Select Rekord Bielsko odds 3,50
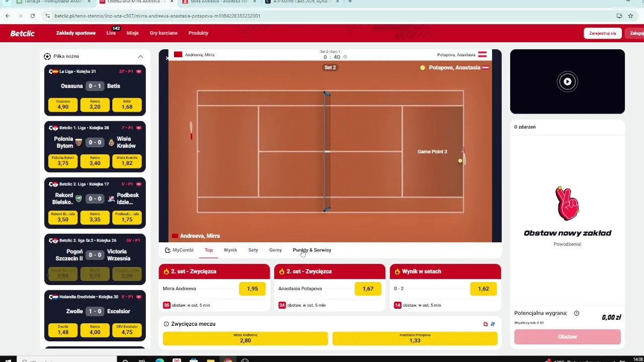The image size is (644, 362). pyautogui.click(x=63, y=217)
